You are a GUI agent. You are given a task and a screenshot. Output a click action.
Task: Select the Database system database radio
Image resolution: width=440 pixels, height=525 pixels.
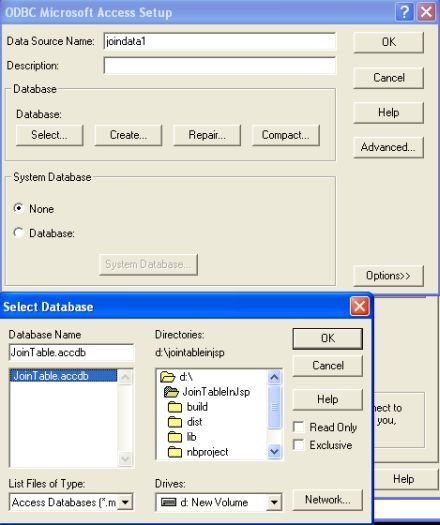click(x=18, y=233)
